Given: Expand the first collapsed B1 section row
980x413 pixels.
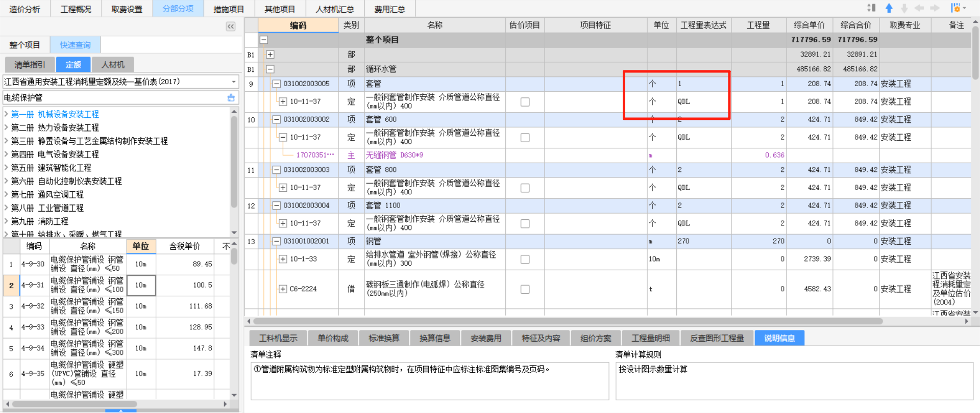Looking at the screenshot, I should (x=270, y=55).
